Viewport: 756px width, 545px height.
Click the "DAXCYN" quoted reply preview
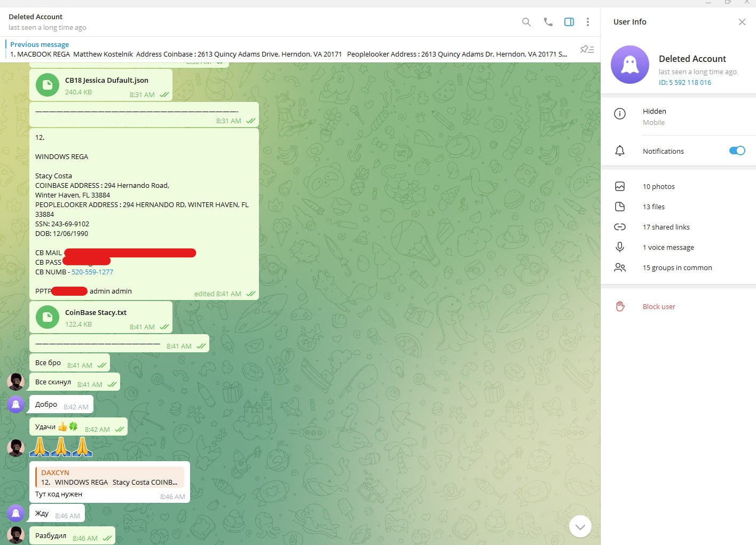click(x=109, y=477)
